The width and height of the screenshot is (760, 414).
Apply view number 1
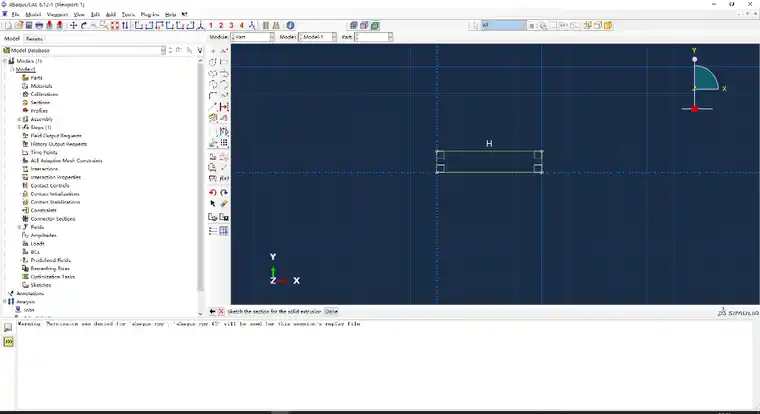tap(211, 25)
